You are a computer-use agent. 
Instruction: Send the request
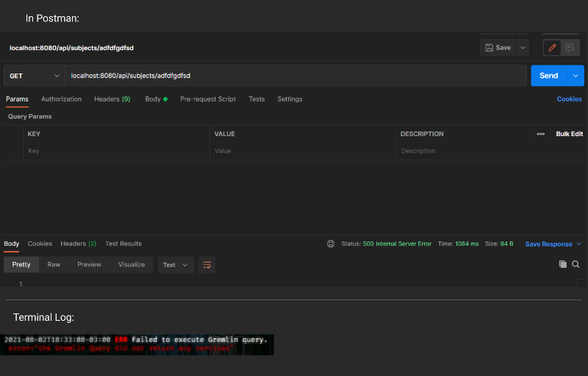click(549, 76)
